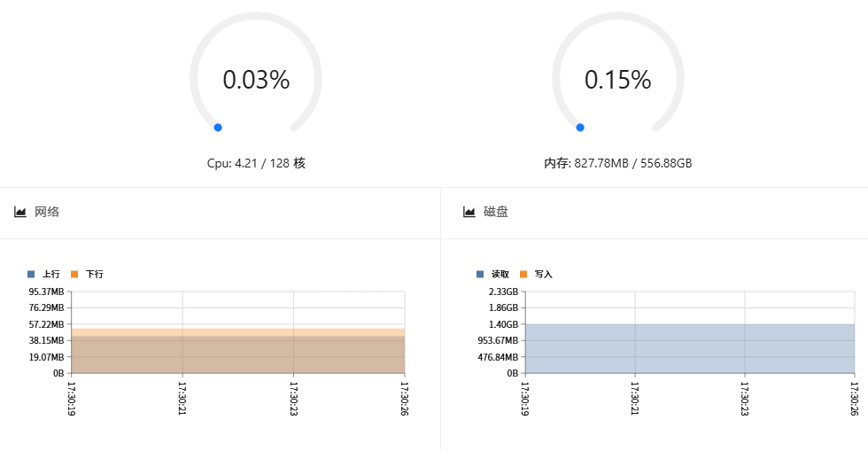Screen dimensions: 868x451
Task: Click the orange 写入 legend color square
Action: click(523, 275)
